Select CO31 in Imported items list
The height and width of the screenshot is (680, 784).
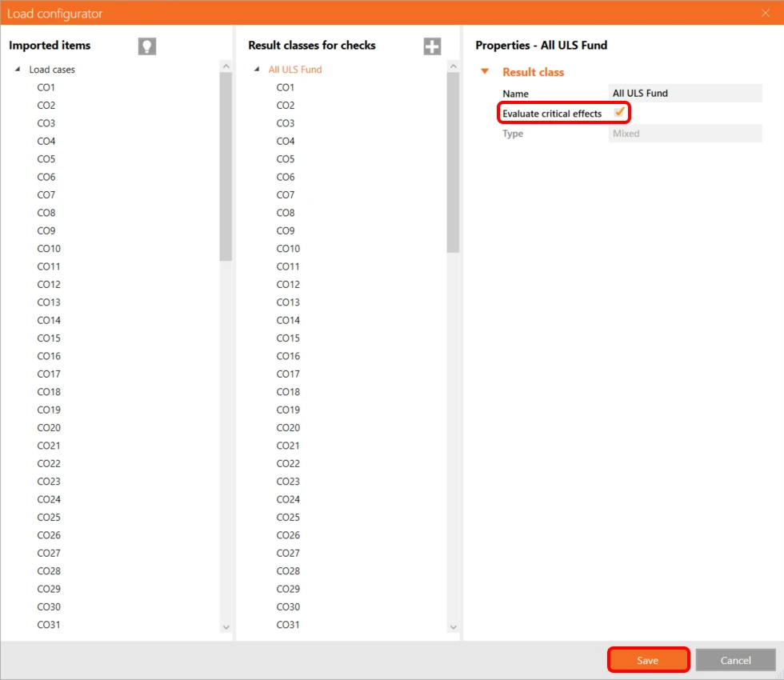(x=49, y=625)
